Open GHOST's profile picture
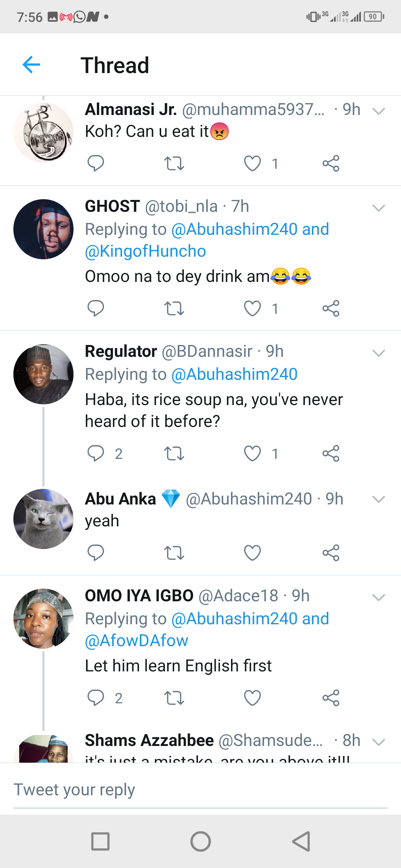Image resolution: width=401 pixels, height=868 pixels. [x=43, y=229]
